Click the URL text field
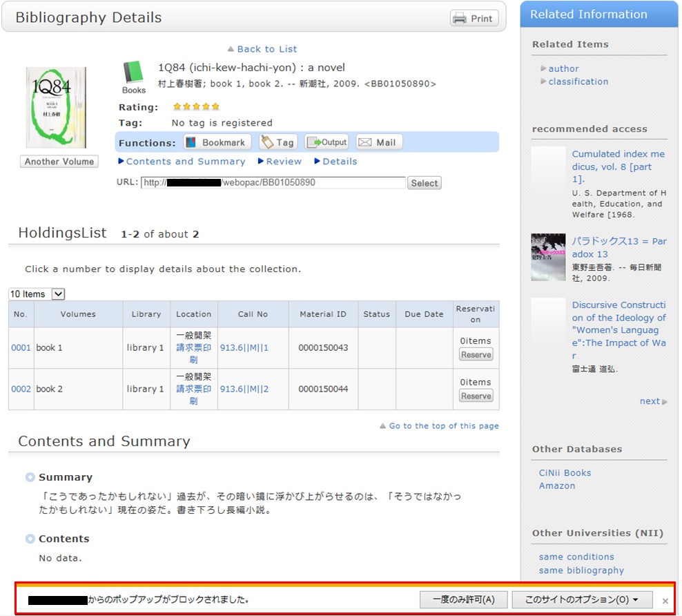Screen dimensions: 682x616 coord(273,183)
